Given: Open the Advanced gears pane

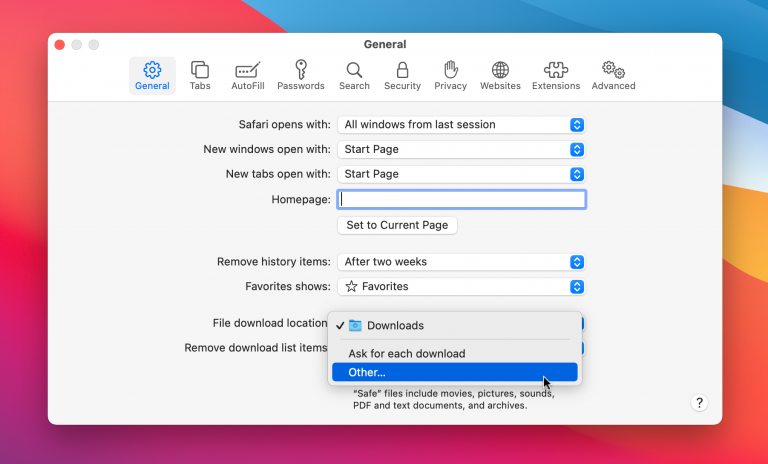Looking at the screenshot, I should (x=613, y=76).
